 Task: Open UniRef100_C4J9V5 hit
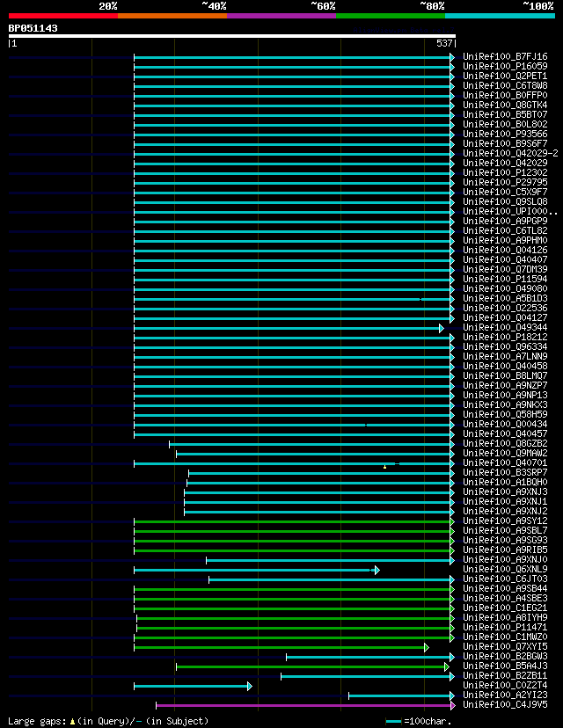(505, 705)
